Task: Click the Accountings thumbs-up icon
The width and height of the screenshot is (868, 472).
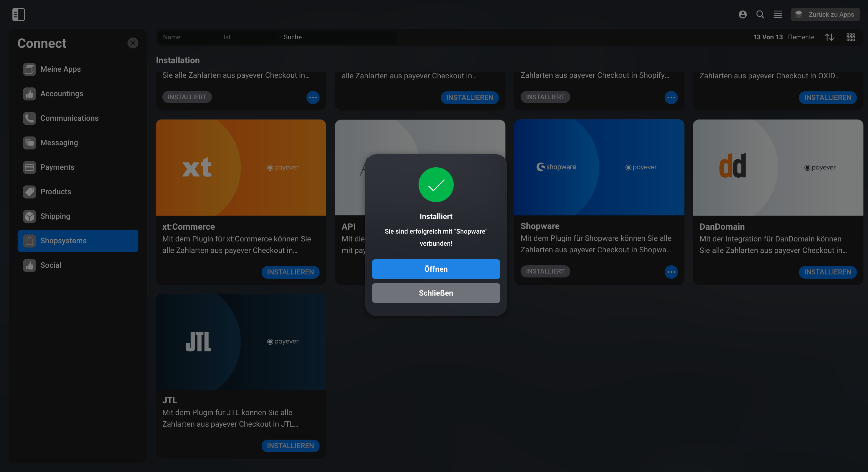Action: coord(30,94)
